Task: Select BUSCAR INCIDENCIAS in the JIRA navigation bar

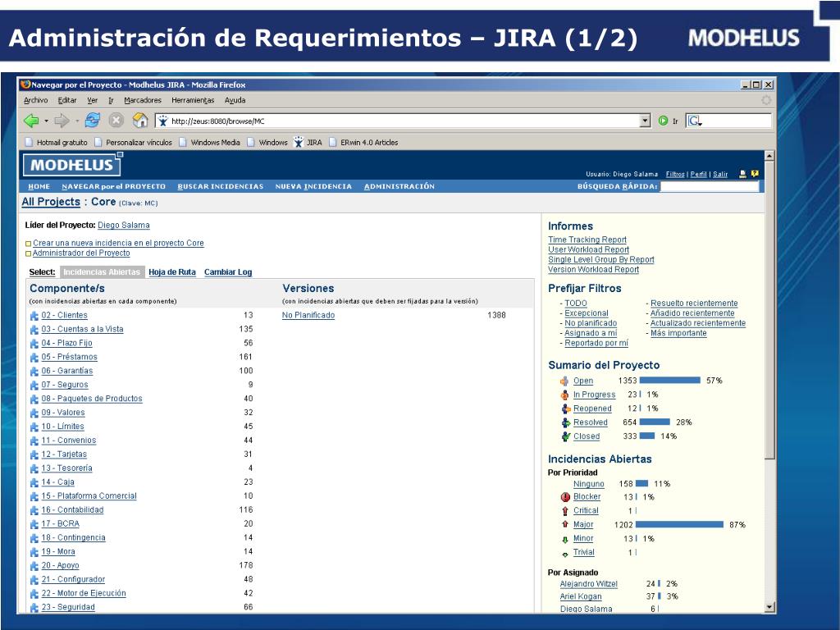Action: tap(221, 186)
